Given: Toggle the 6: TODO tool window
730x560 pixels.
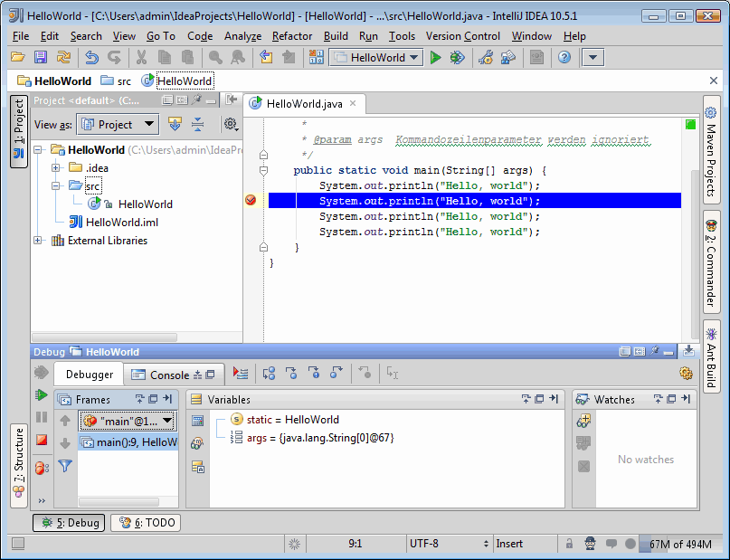Looking at the screenshot, I should pyautogui.click(x=146, y=523).
